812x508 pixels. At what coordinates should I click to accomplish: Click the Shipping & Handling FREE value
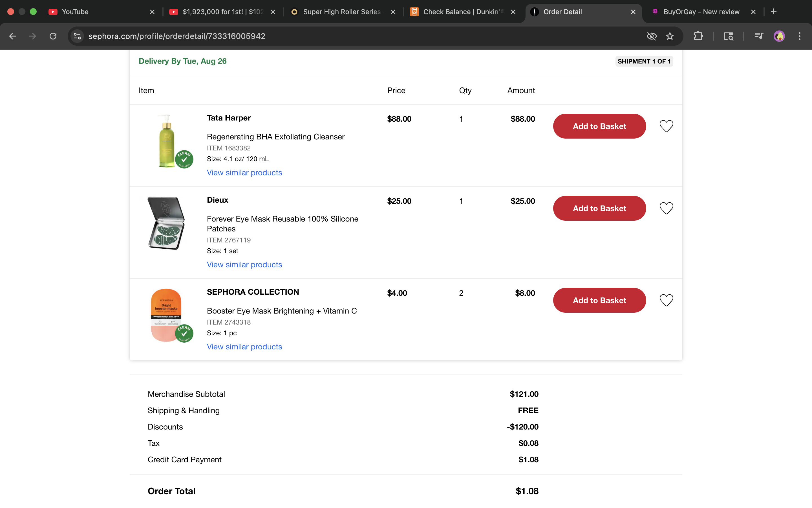click(x=528, y=411)
